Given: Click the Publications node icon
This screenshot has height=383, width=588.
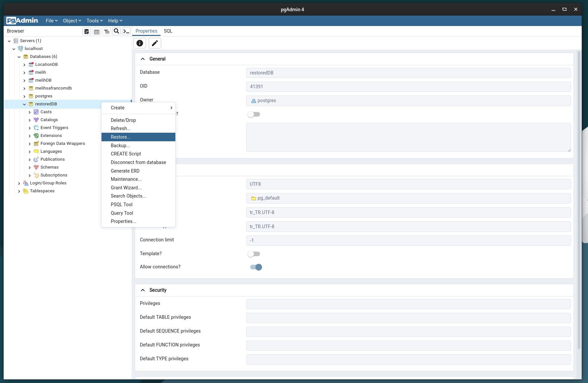Looking at the screenshot, I should (36, 159).
